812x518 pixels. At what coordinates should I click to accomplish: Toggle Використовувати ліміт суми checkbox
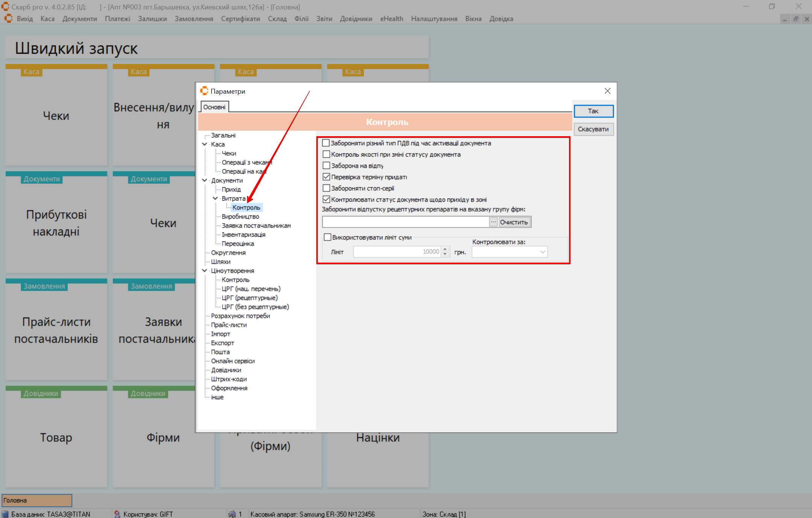[328, 237]
